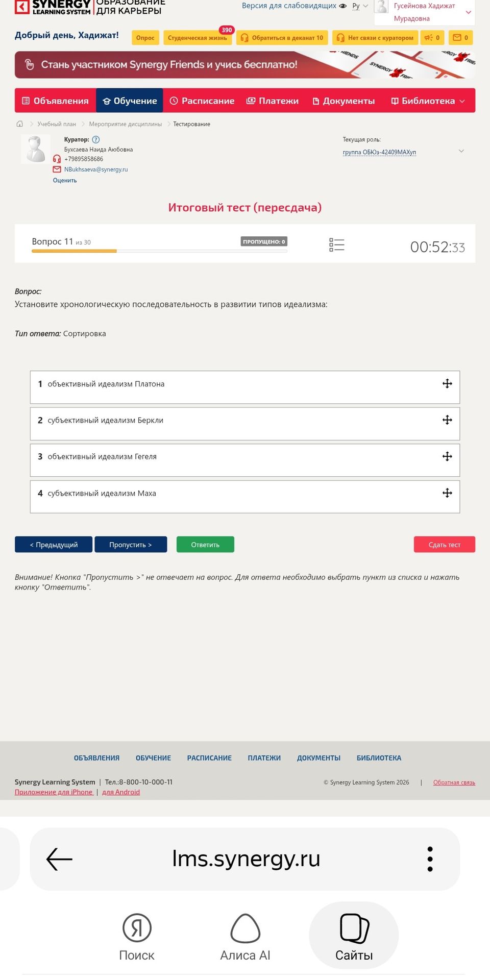490x980 pixels.
Task: Open the curator help question-mark icon
Action: click(96, 139)
